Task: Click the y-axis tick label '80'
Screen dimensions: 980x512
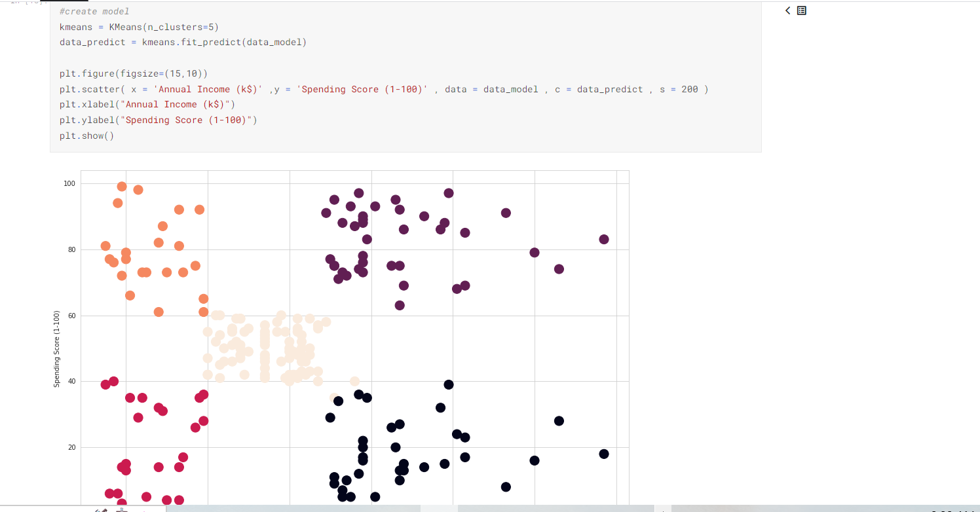Action: pyautogui.click(x=72, y=250)
